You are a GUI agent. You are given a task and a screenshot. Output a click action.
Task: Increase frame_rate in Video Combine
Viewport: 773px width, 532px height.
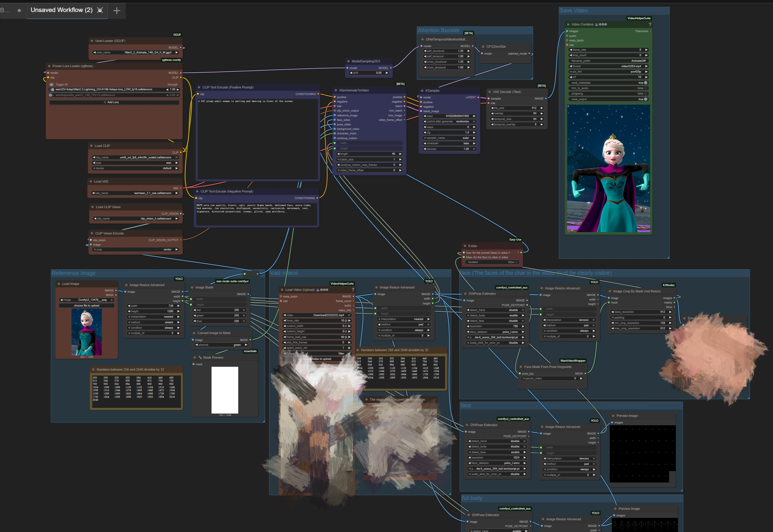pos(646,50)
